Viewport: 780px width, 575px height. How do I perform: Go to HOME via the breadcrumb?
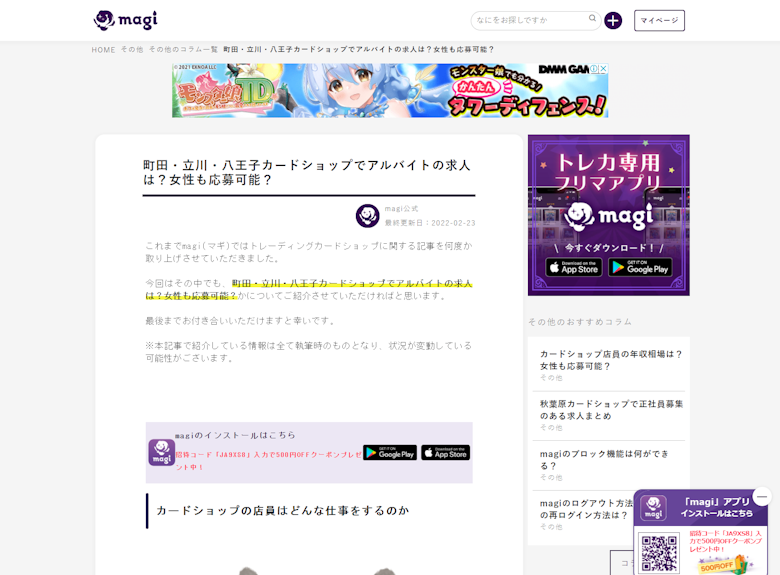pyautogui.click(x=104, y=49)
